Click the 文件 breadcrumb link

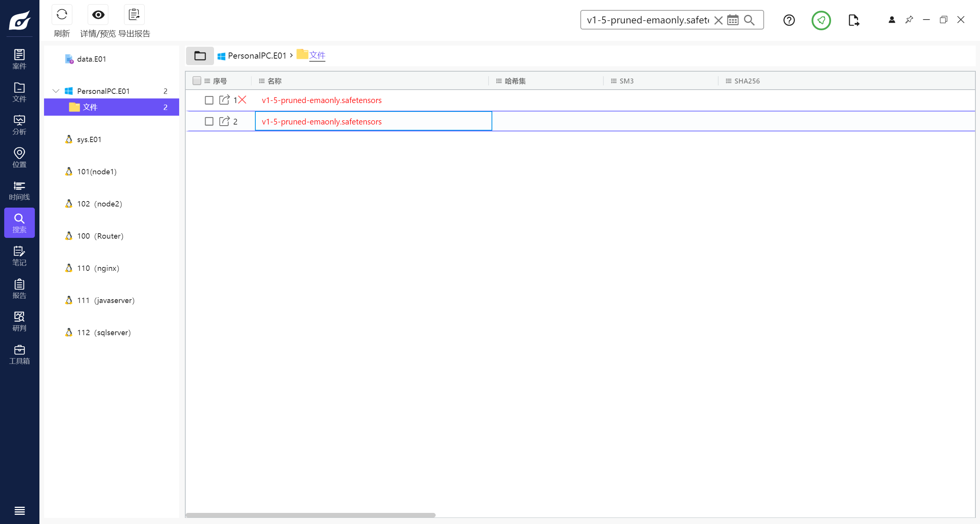click(x=317, y=56)
